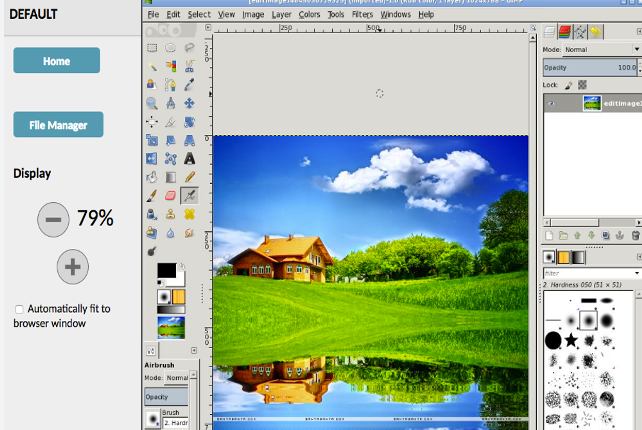The width and height of the screenshot is (642, 430).
Task: Open the Select menu
Action: point(199,14)
